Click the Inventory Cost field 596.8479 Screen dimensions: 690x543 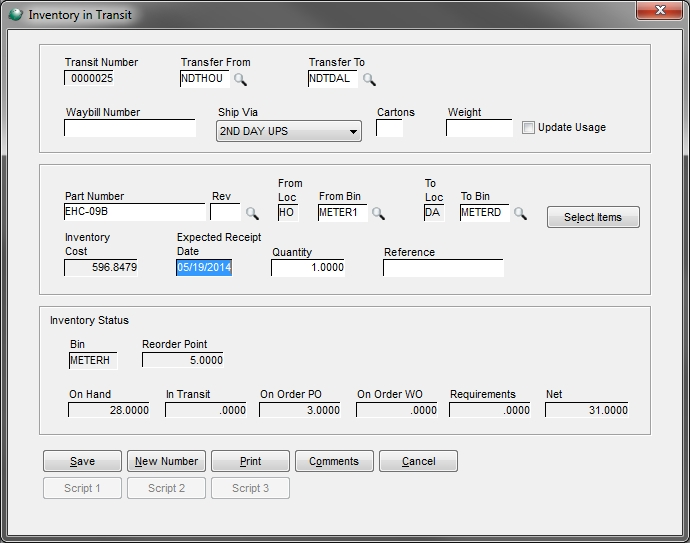click(x=101, y=268)
